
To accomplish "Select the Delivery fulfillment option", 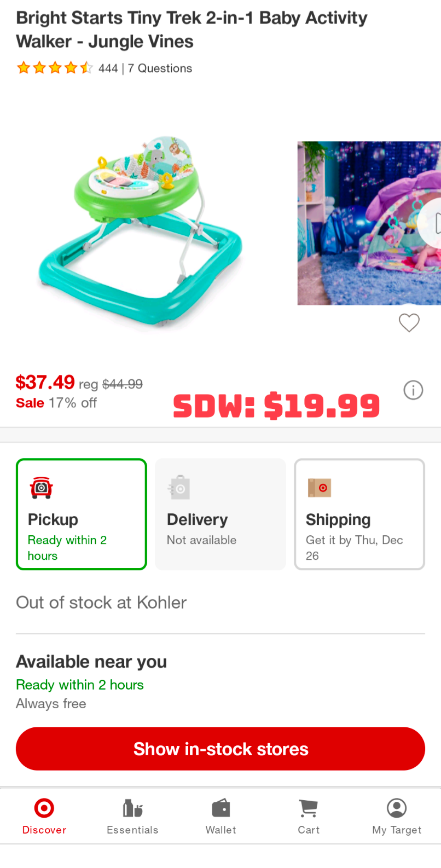I will pos(220,514).
